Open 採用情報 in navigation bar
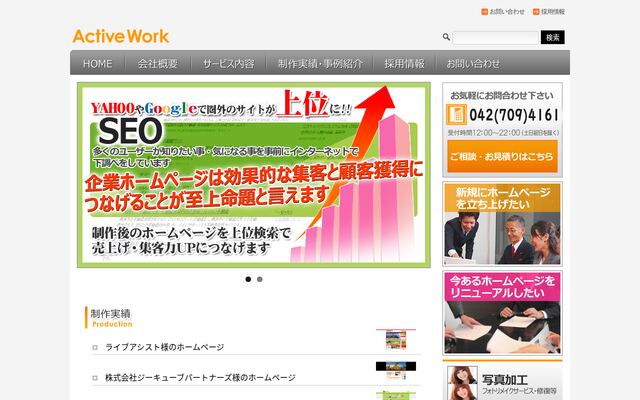640x400 pixels. pyautogui.click(x=404, y=64)
